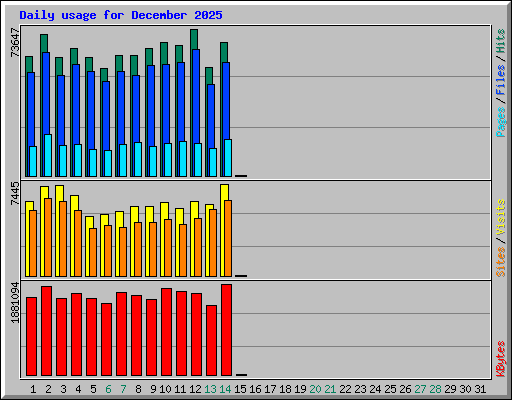Click the orange Sites bar for day 14

coord(228,238)
